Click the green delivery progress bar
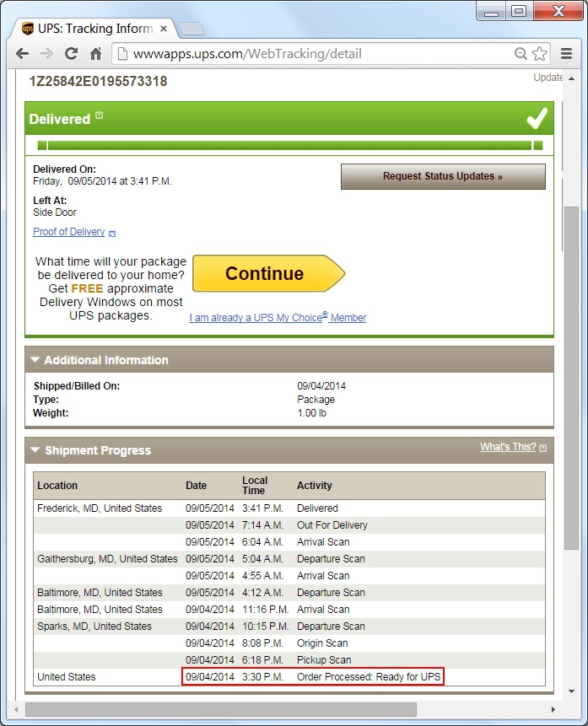The height and width of the screenshot is (726, 588). pyautogui.click(x=289, y=145)
